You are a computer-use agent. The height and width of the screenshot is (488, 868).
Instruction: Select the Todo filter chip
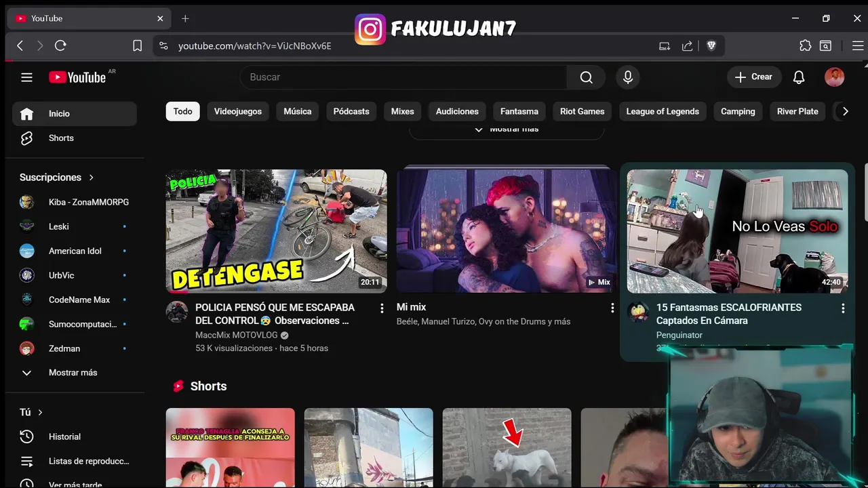click(182, 111)
